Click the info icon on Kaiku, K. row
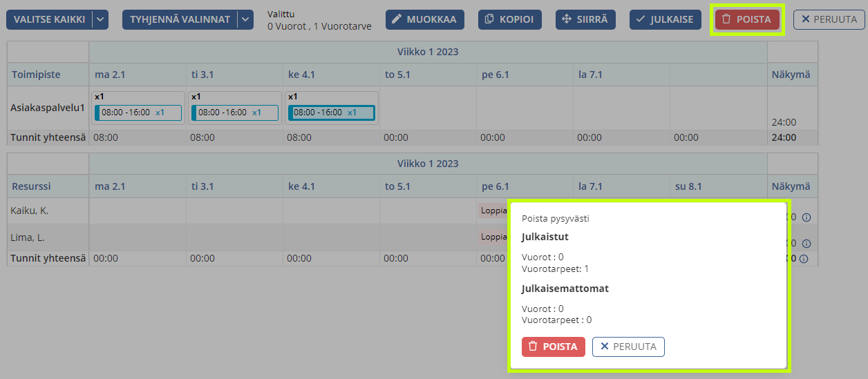 click(x=806, y=217)
